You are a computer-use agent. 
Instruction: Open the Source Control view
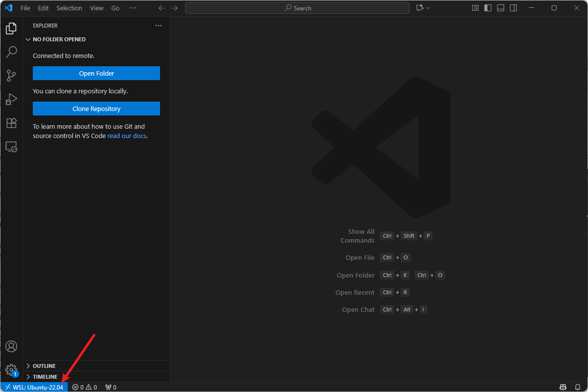tap(11, 76)
